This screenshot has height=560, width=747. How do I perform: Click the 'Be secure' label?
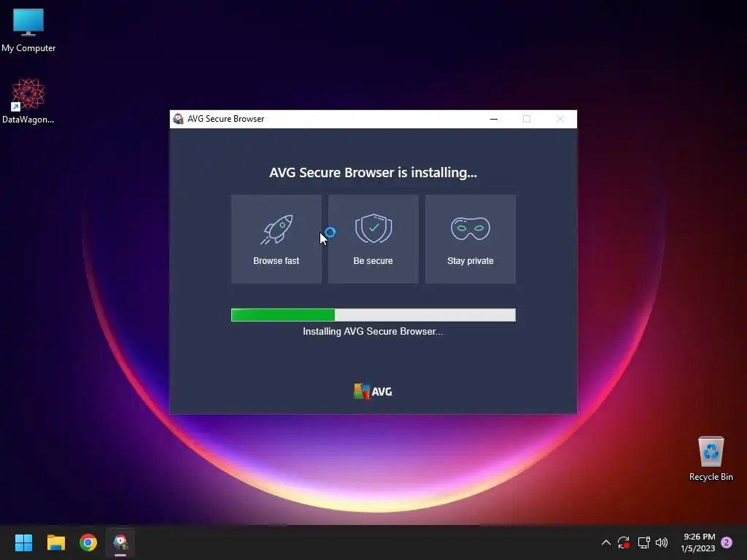tap(373, 261)
